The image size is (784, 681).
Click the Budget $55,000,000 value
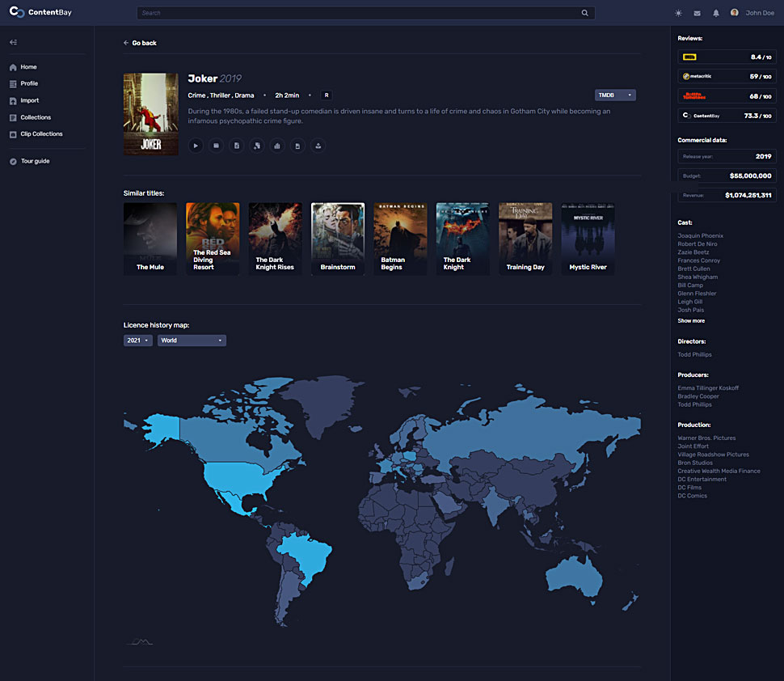[750, 176]
